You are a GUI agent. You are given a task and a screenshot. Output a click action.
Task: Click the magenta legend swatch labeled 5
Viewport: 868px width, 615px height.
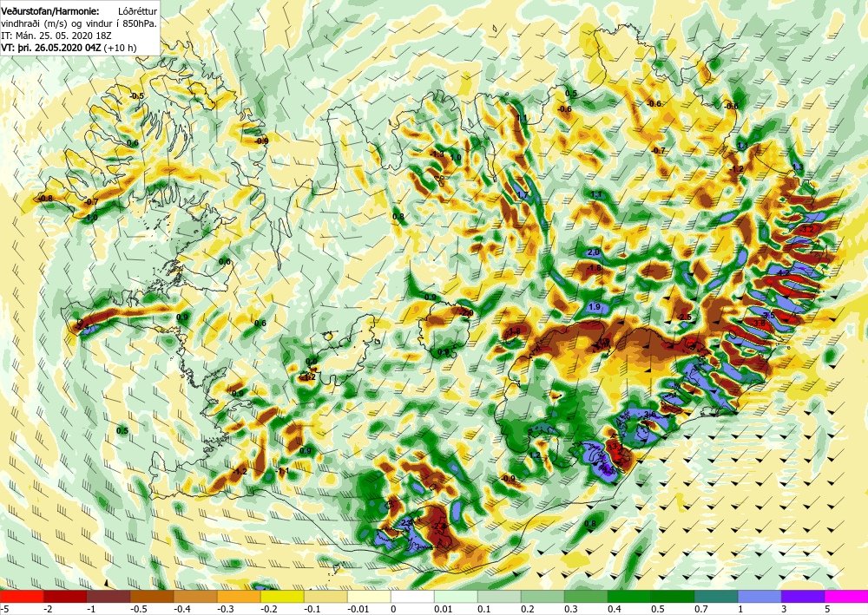coord(846,596)
